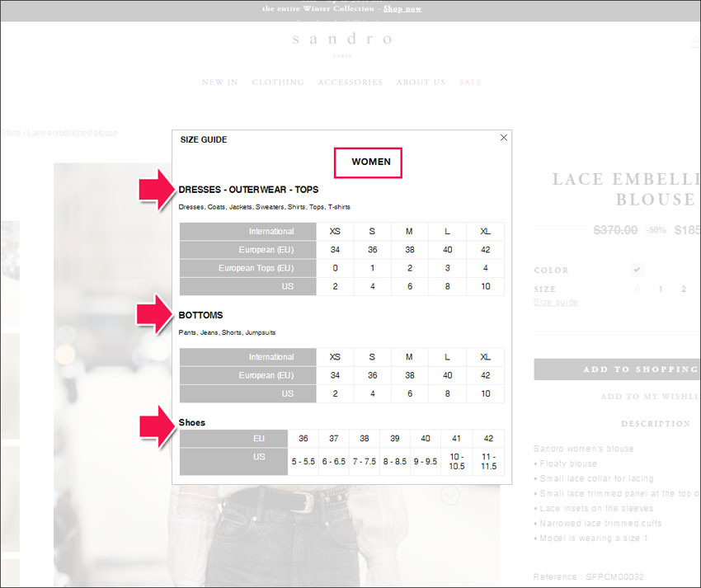Click US 4 in the Bottoms table

372,394
